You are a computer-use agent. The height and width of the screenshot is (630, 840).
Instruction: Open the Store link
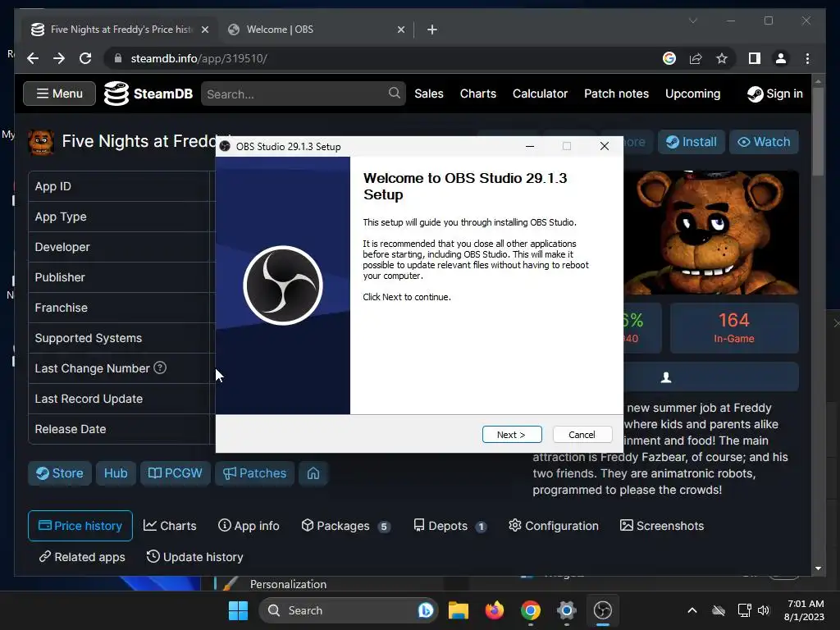59,473
